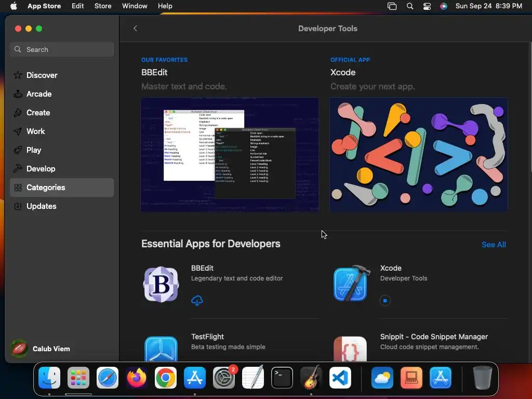Activate Siri from menu bar
Viewport: 532px width, 399px height.
pos(444,6)
